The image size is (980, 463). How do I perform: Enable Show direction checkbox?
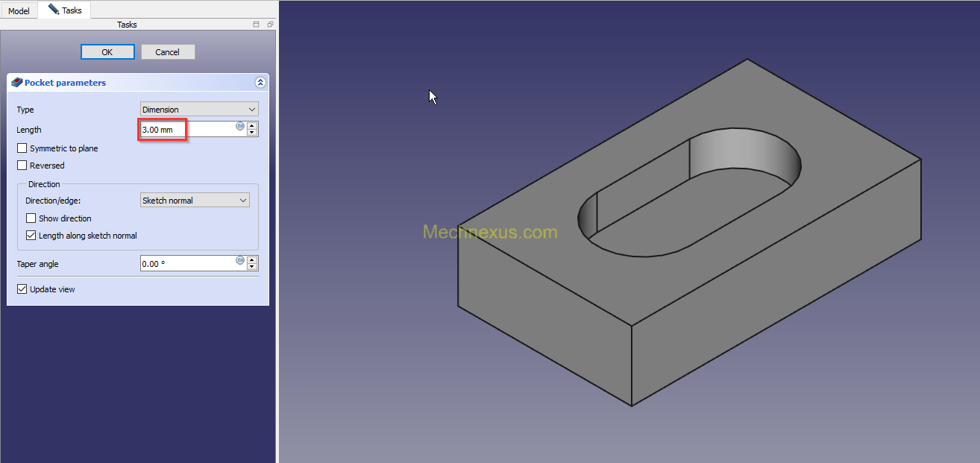coord(31,218)
